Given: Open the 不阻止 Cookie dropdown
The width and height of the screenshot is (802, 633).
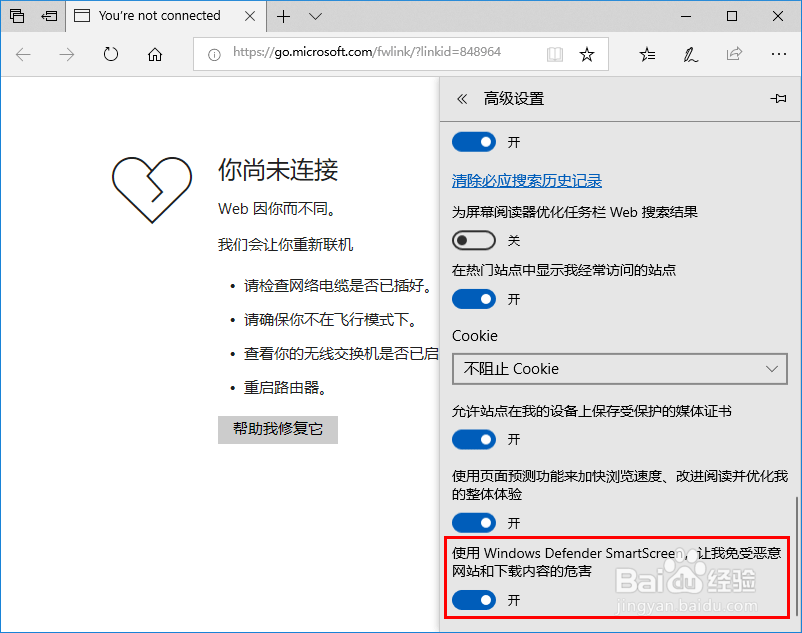Looking at the screenshot, I should click(x=619, y=369).
